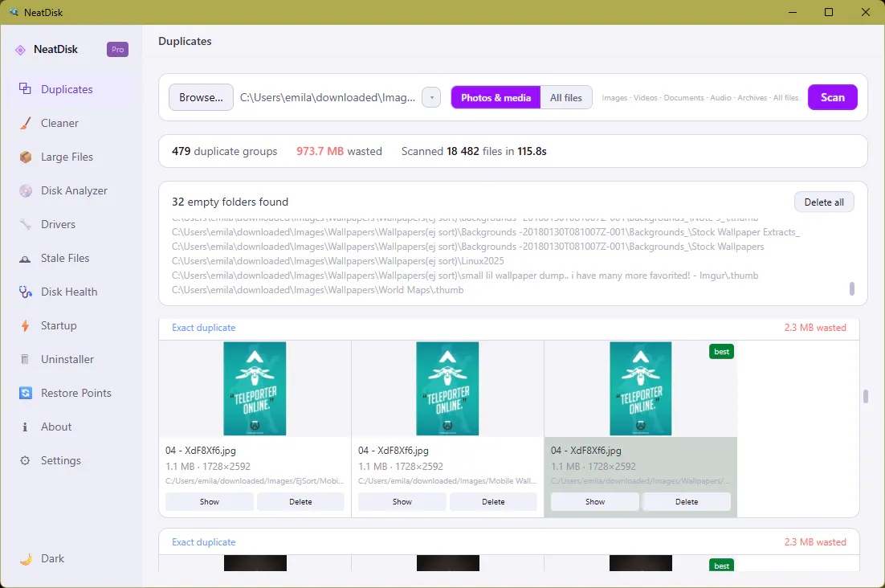Delete 04 - XdF8Xf6.jpg in EjSort folder
This screenshot has width=885, height=588.
point(300,502)
